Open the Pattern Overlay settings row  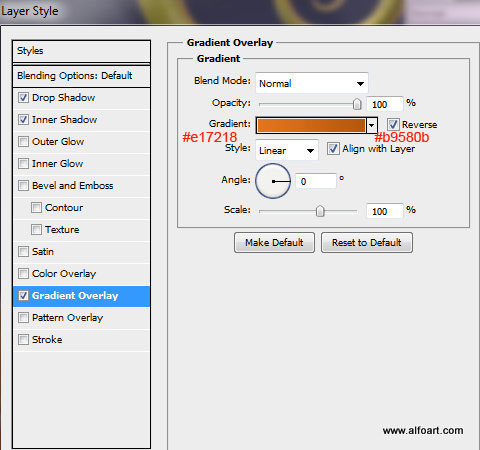[x=81, y=318]
